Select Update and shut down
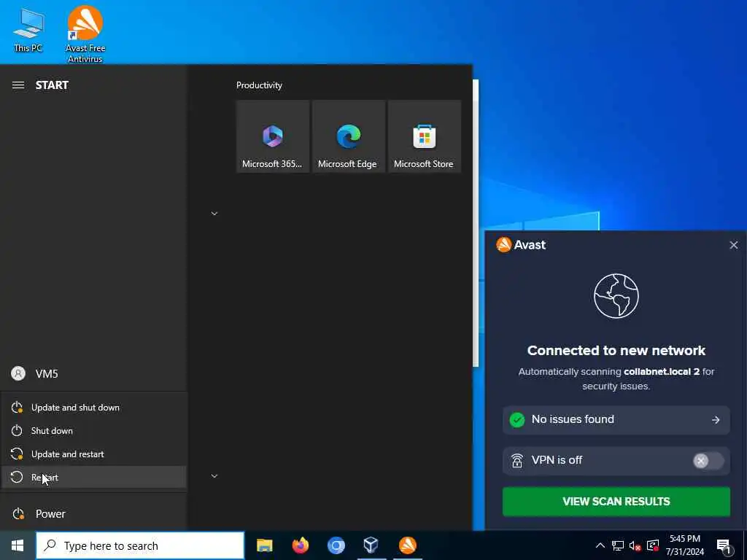This screenshot has width=747, height=560. click(x=93, y=408)
